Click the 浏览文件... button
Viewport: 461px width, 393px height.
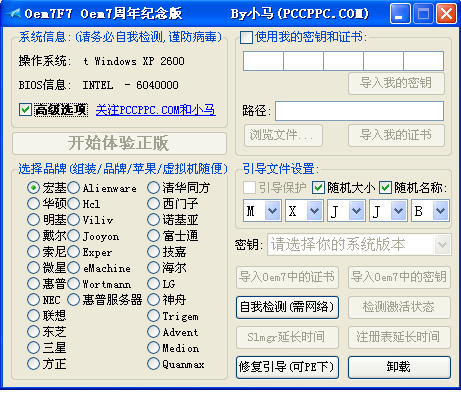click(x=283, y=135)
